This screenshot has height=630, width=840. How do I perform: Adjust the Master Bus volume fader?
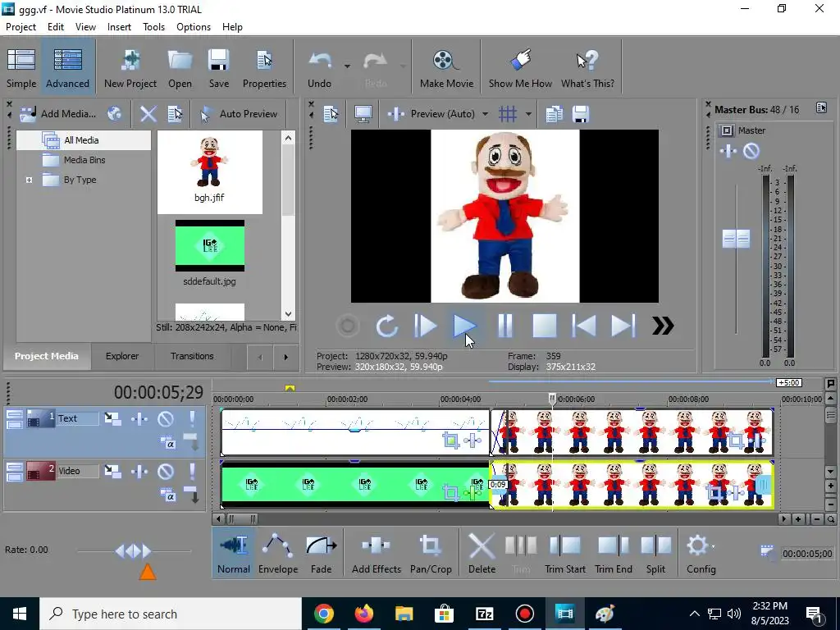(736, 239)
